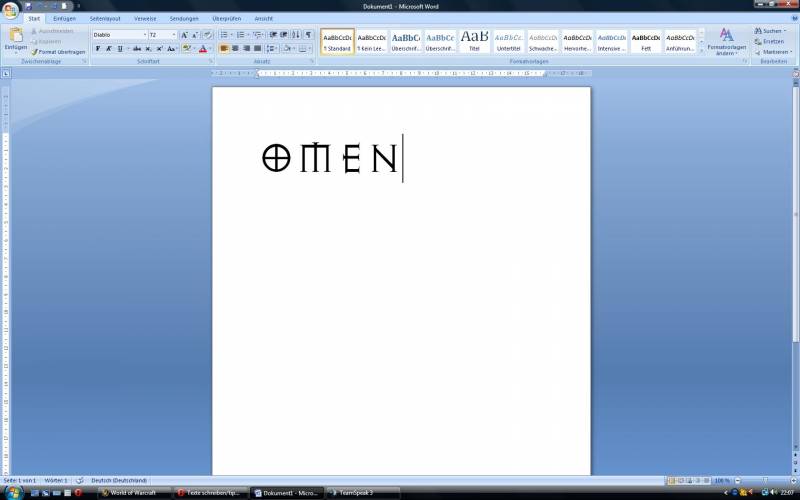Screen dimensions: 800x500
Task: Open Schriftart dialog launcher
Action: (x=210, y=61)
